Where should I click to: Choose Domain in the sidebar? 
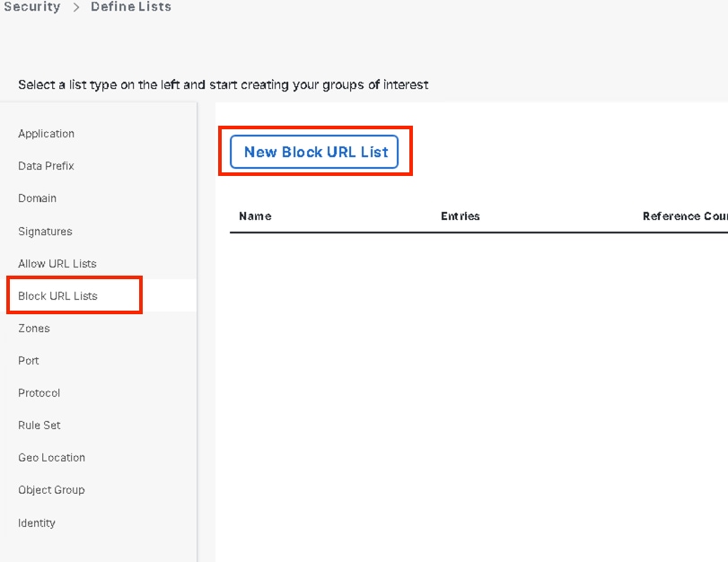pyautogui.click(x=37, y=198)
